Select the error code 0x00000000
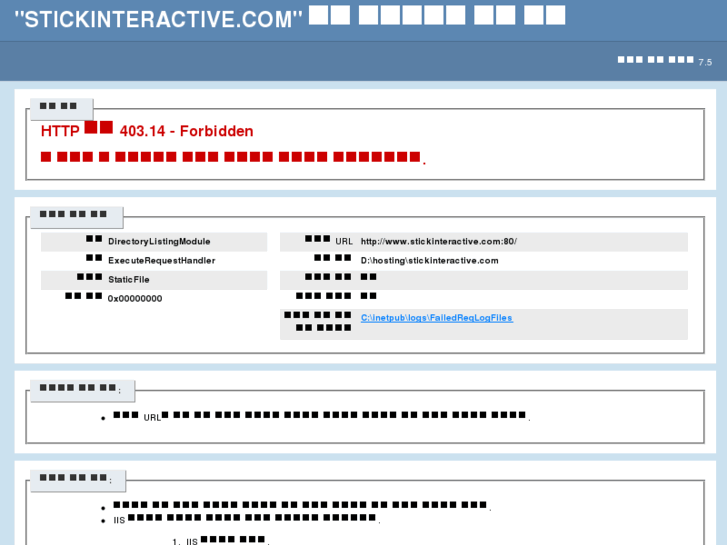The image size is (727, 545). (x=135, y=299)
